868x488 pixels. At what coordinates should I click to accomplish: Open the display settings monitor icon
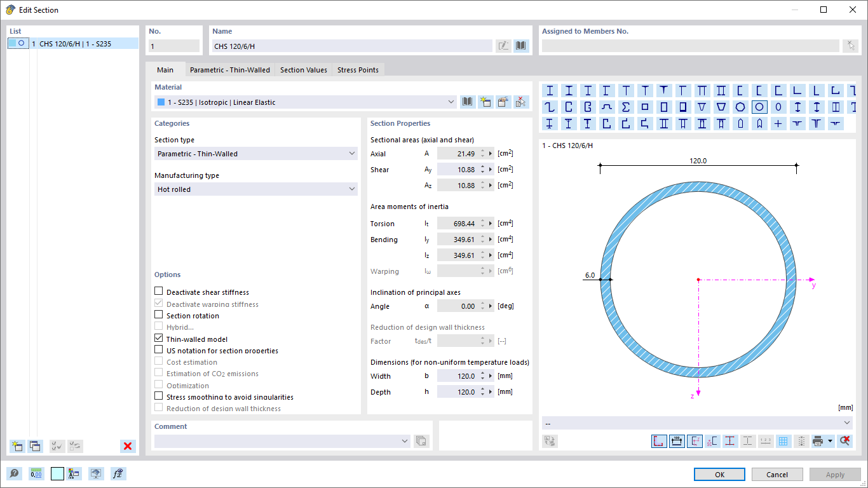point(96,474)
